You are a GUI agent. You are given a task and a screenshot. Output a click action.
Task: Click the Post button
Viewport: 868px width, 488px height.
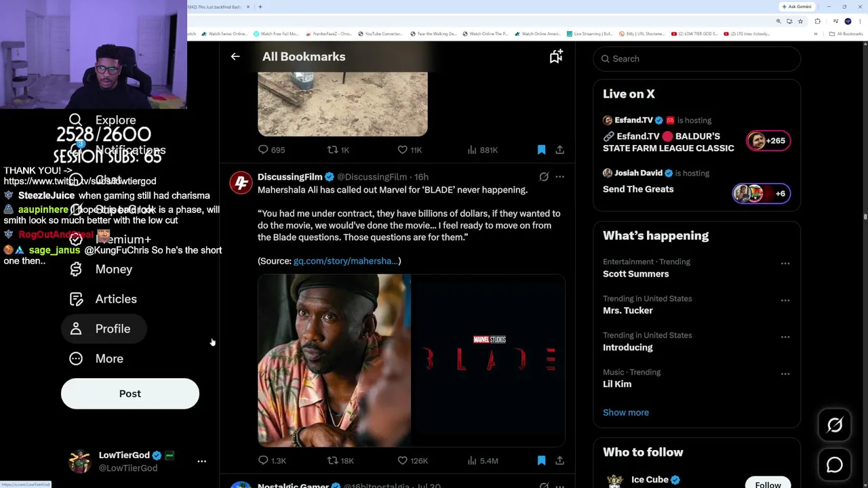point(130,394)
